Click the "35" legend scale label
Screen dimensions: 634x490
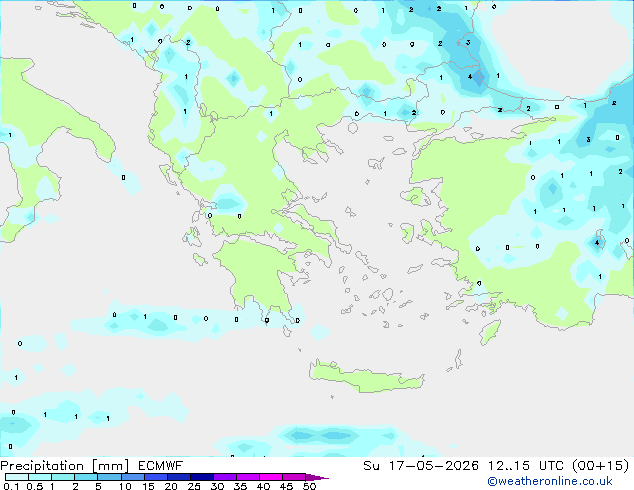(240, 486)
